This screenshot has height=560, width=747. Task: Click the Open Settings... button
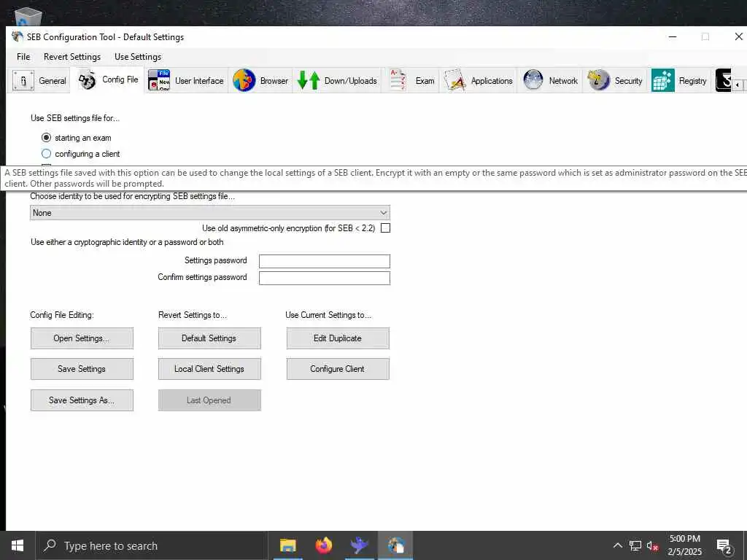coord(82,338)
